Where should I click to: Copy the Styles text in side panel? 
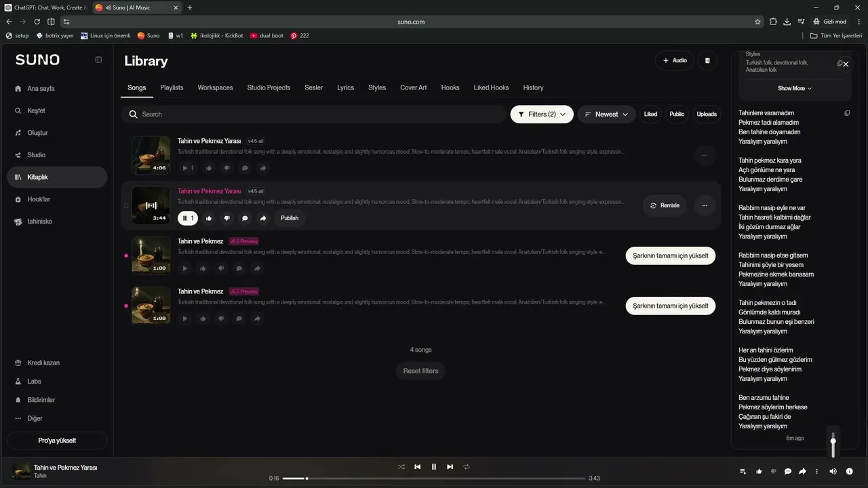(840, 64)
